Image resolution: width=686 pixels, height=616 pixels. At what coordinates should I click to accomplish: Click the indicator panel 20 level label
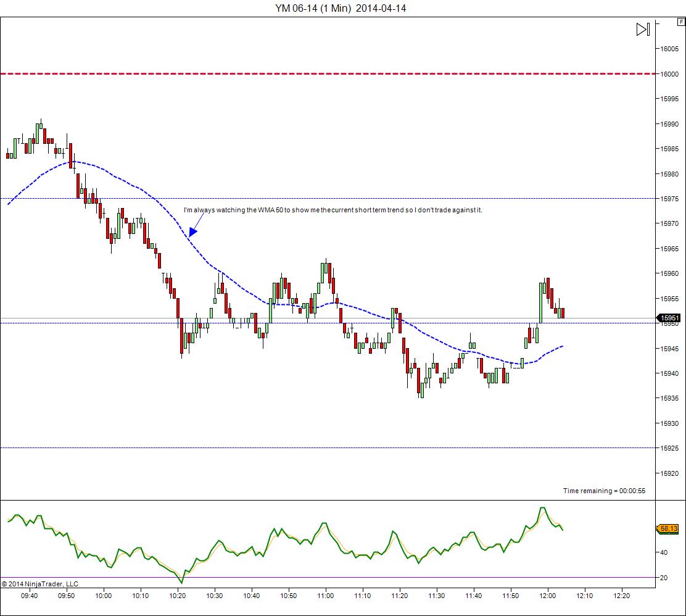coord(664,578)
